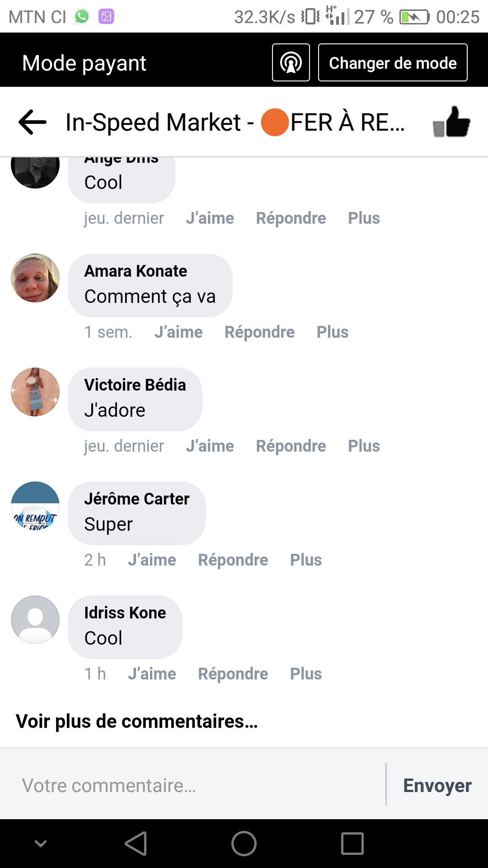
Task: Open recent apps square button
Action: coord(352,844)
